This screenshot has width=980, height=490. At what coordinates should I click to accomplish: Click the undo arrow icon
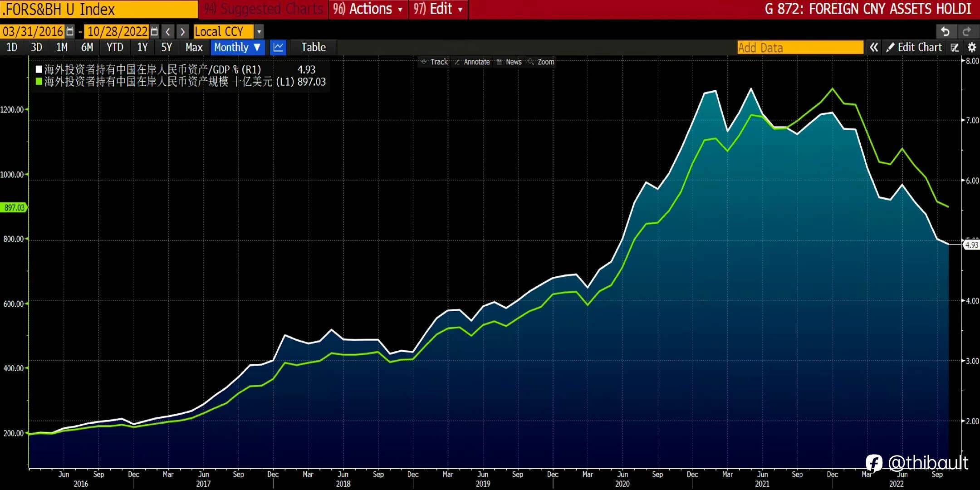point(945,31)
